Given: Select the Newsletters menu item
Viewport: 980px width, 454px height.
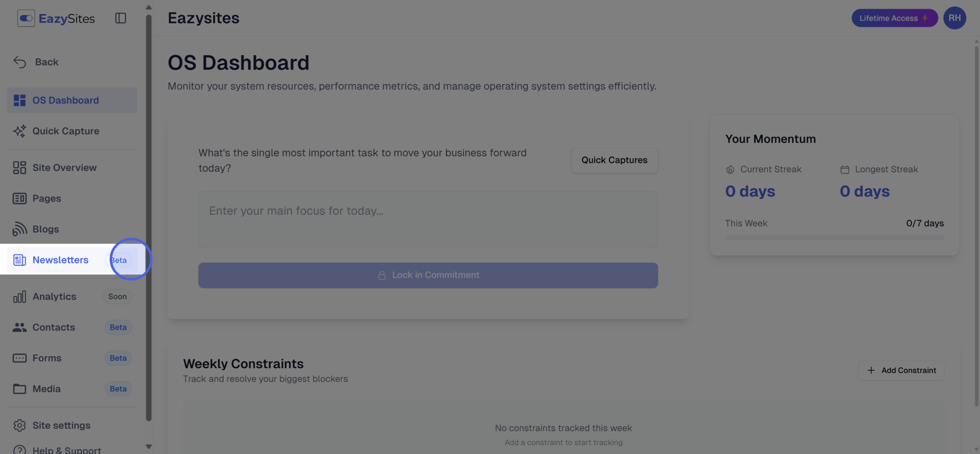Looking at the screenshot, I should click(x=60, y=260).
